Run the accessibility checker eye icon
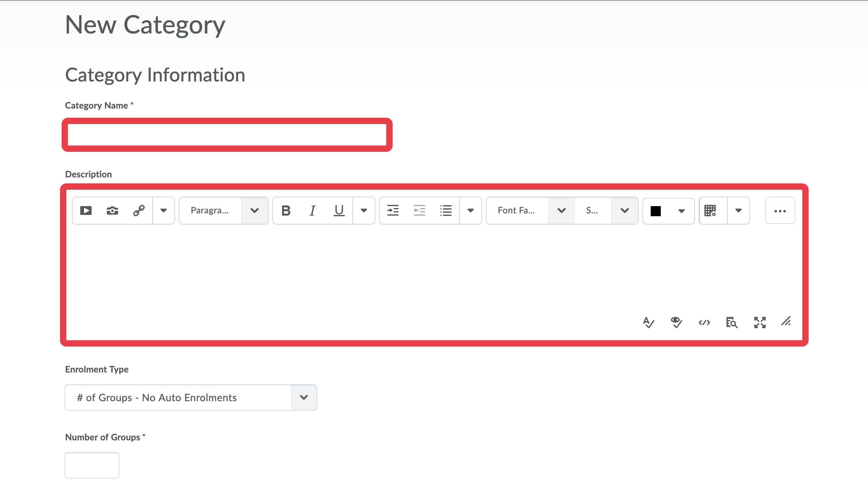This screenshot has width=868, height=488. pyautogui.click(x=676, y=322)
